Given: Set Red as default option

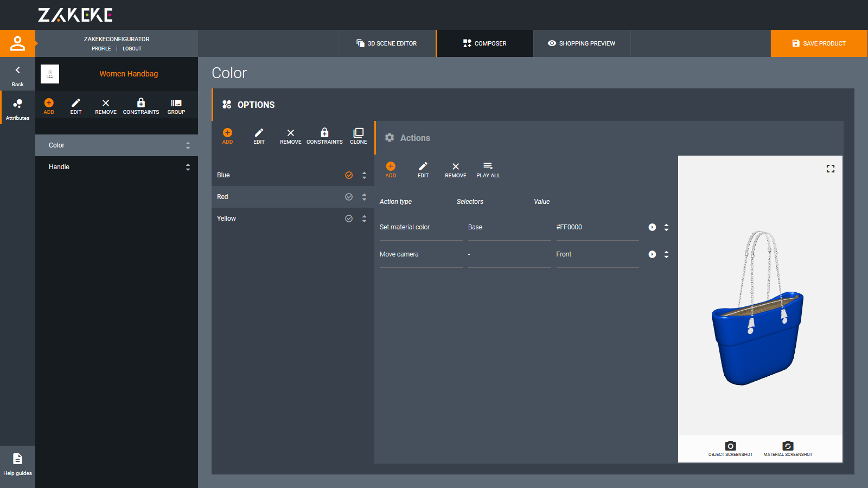Looking at the screenshot, I should pos(349,197).
